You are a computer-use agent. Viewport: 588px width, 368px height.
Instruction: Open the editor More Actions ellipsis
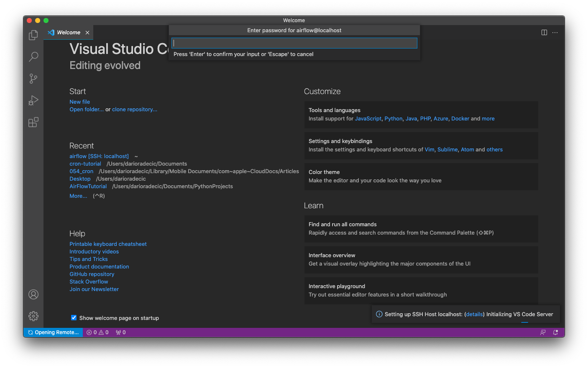[x=555, y=33]
